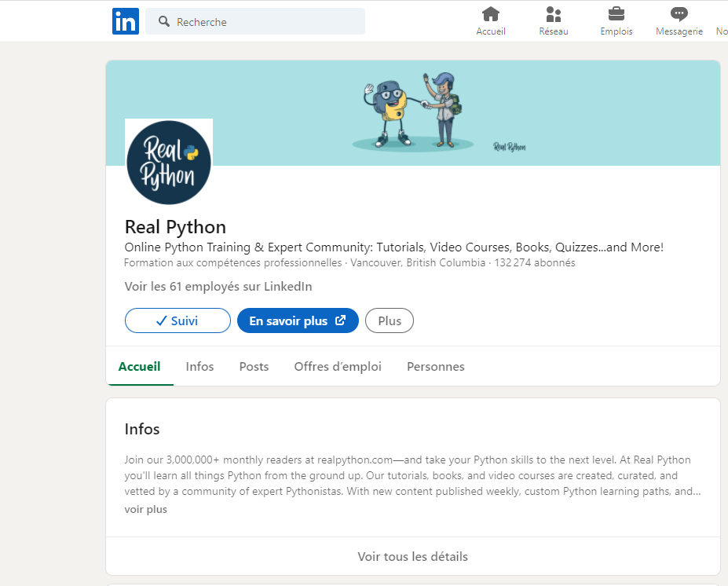
Task: Select the Accueil page tab
Action: [139, 366]
